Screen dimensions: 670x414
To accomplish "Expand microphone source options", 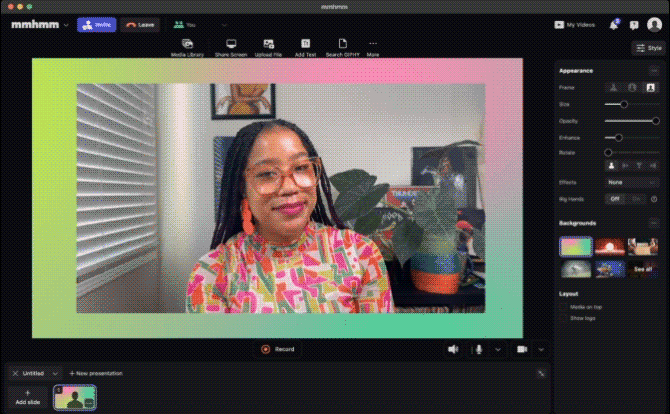I will (x=498, y=349).
